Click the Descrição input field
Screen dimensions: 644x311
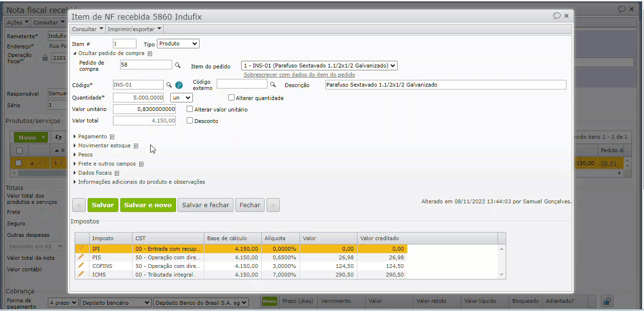[x=445, y=85]
